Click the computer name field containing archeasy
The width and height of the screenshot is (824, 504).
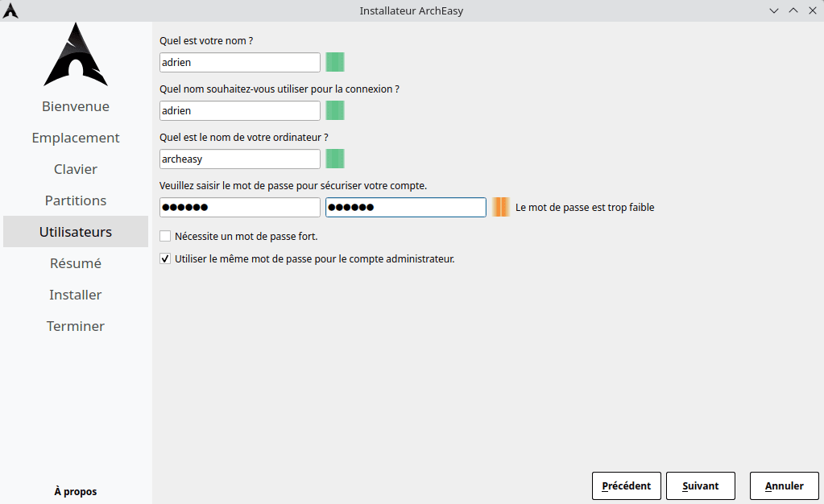pos(240,159)
